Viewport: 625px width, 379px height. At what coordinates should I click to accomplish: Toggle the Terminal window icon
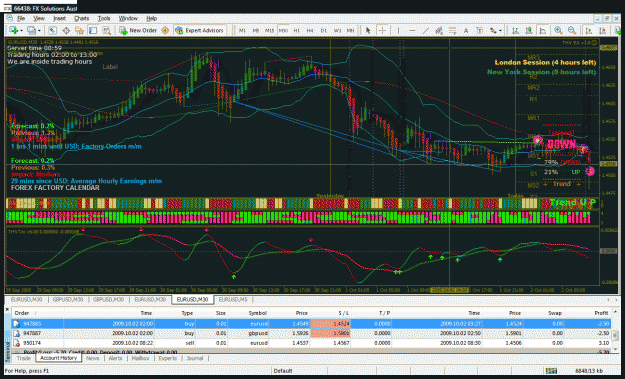[x=93, y=30]
